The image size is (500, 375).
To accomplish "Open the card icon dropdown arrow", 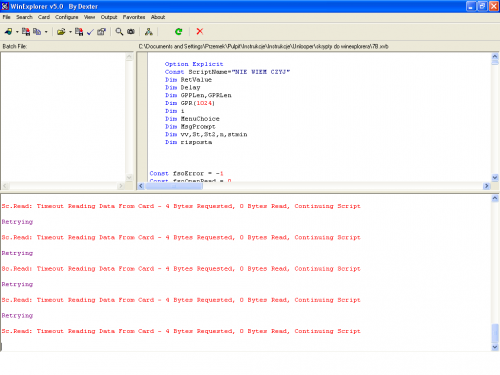I will click(x=17, y=32).
